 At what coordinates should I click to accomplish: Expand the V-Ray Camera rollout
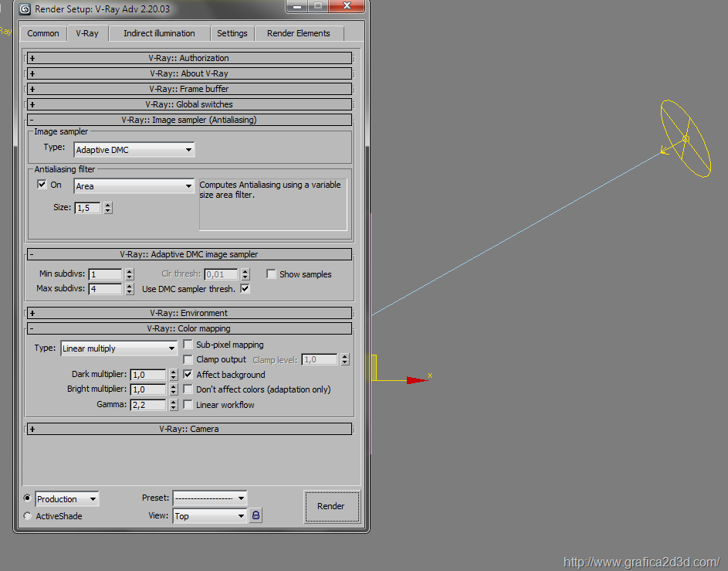click(189, 429)
